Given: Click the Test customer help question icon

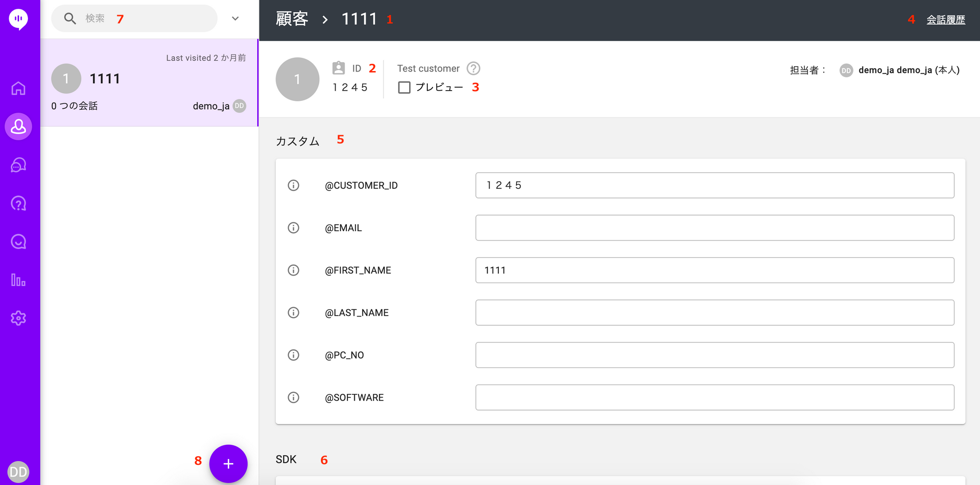Looking at the screenshot, I should 473,68.
